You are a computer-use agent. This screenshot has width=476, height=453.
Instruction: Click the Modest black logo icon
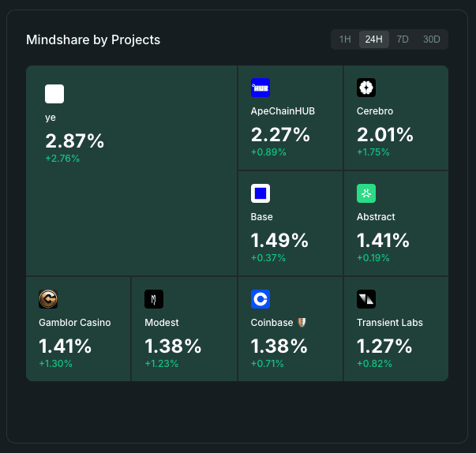coord(154,299)
